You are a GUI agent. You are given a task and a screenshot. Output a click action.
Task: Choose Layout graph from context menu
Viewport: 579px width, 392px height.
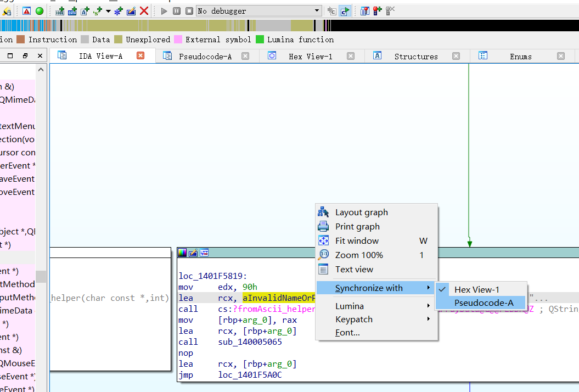click(x=376, y=212)
